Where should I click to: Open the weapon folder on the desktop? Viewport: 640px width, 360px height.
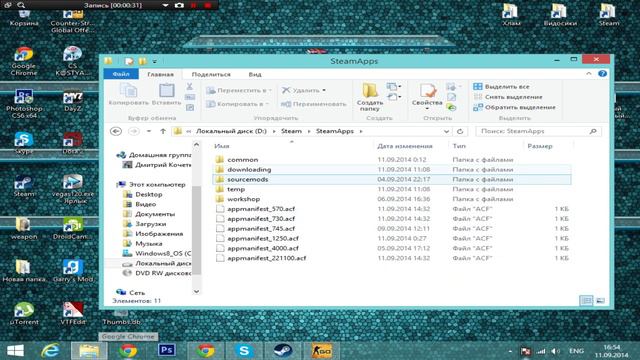(24, 229)
